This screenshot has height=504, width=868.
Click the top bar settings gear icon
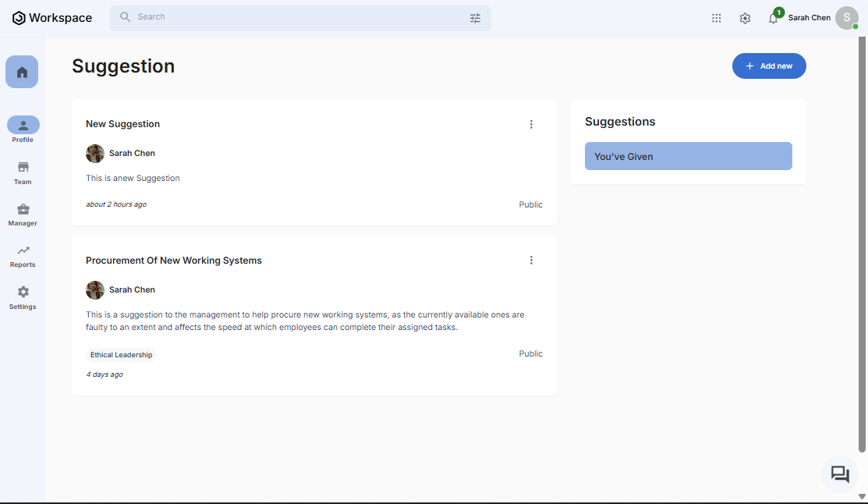(745, 18)
